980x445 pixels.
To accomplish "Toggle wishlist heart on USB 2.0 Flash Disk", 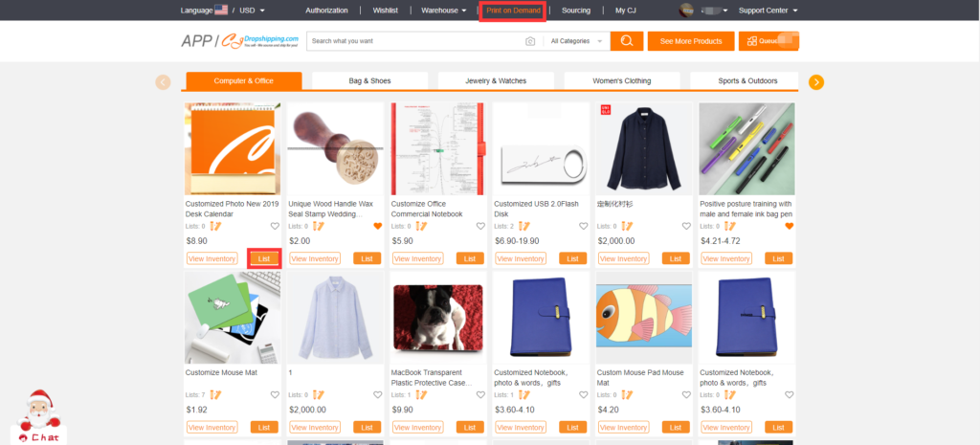I will click(x=583, y=227).
